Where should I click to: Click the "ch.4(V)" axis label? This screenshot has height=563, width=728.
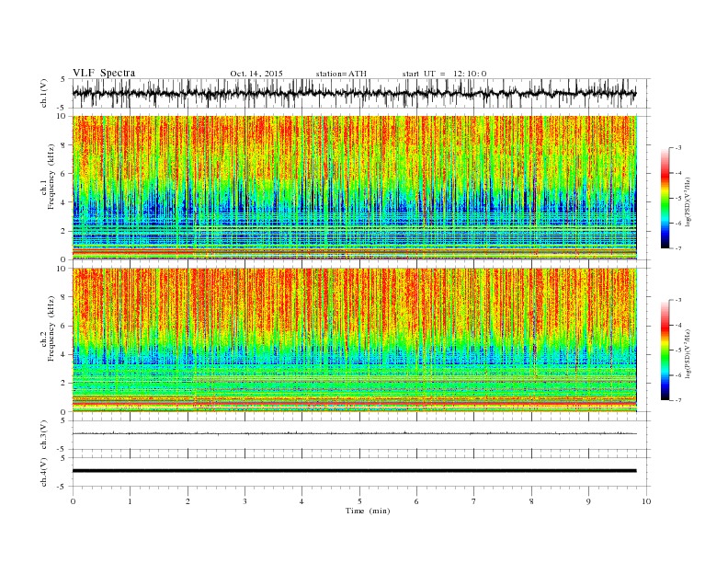43,472
